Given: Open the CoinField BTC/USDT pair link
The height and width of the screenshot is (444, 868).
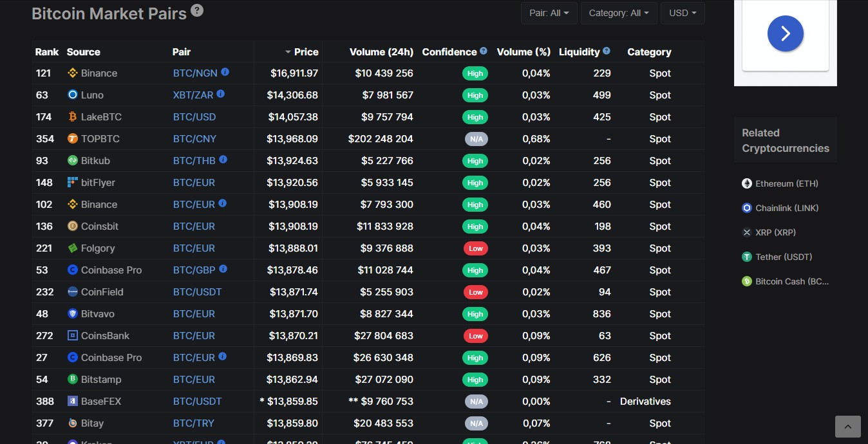Looking at the screenshot, I should point(197,291).
